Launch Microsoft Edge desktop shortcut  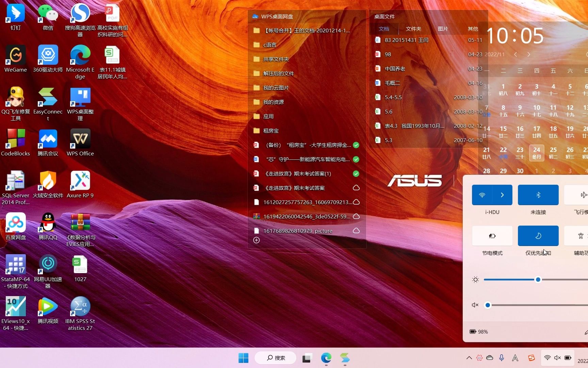[x=80, y=62]
